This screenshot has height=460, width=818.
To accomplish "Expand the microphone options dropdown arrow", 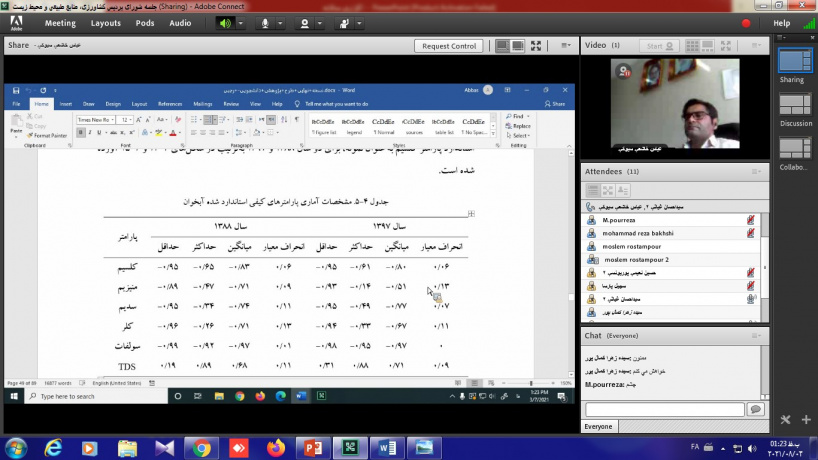I will tap(279, 23).
